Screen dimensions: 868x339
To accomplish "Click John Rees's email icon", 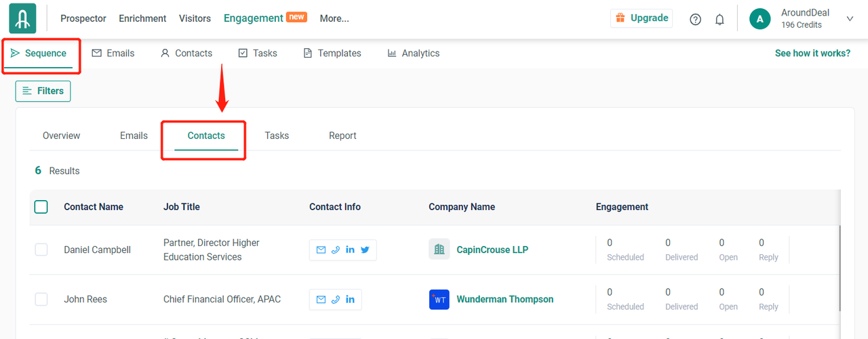I will (x=321, y=299).
